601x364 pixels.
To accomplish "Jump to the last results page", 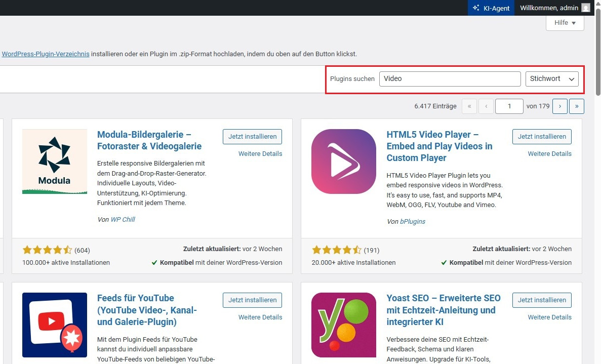I will [x=577, y=106].
